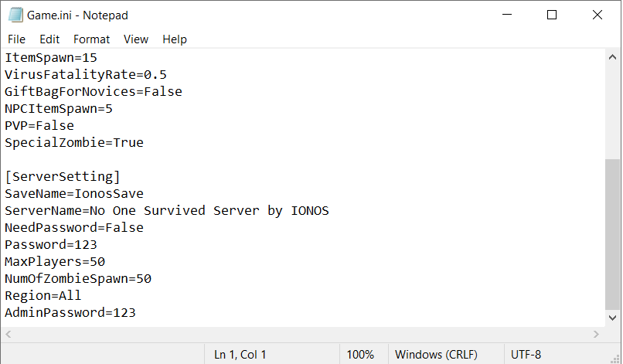Click the horizontal scrollbar left arrow
Viewport: 623px width, 364px height.
tap(9, 334)
